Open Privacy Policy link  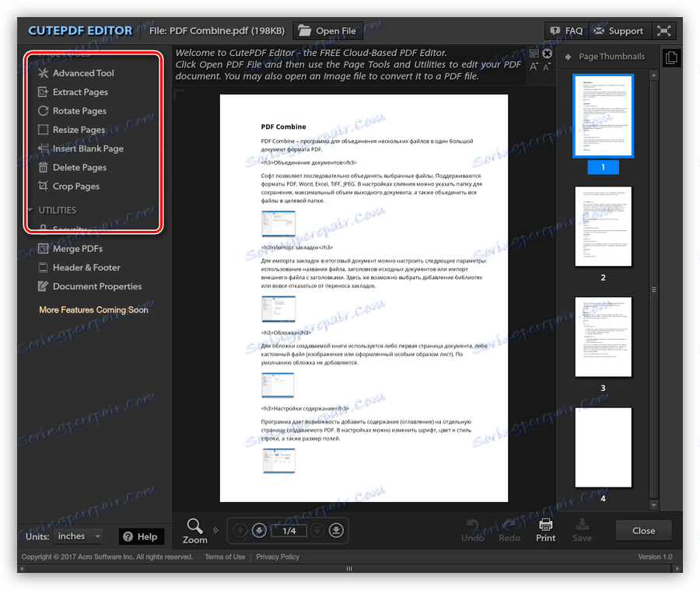[278, 557]
